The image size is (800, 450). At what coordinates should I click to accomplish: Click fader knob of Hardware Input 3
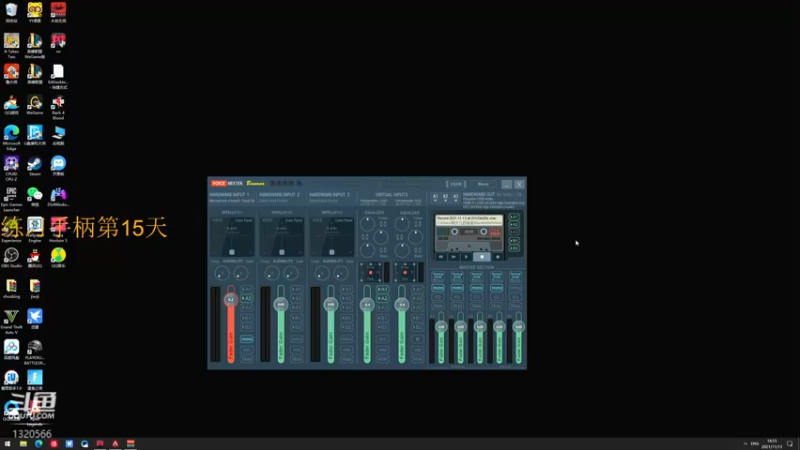pos(331,305)
